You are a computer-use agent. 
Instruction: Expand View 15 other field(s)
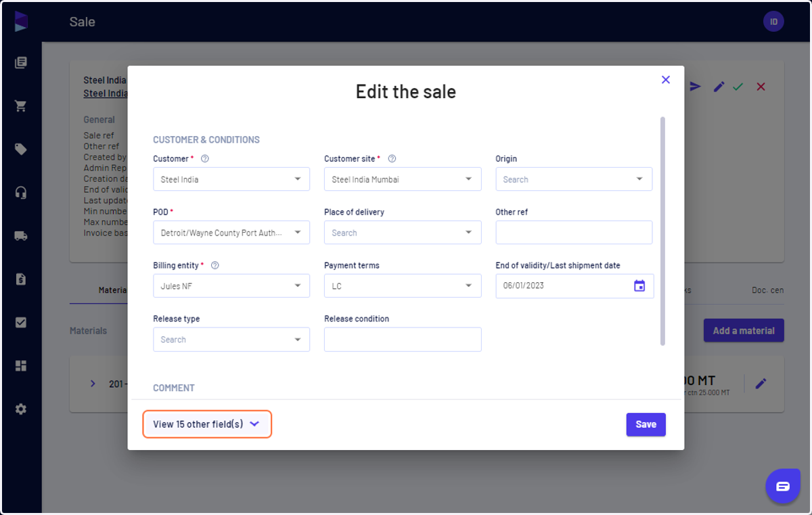[207, 424]
